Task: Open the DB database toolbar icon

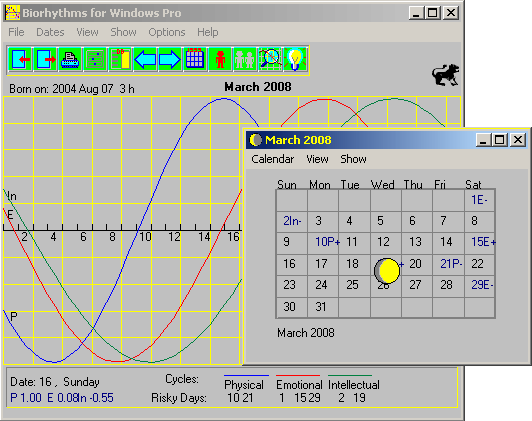Action: 120,59
